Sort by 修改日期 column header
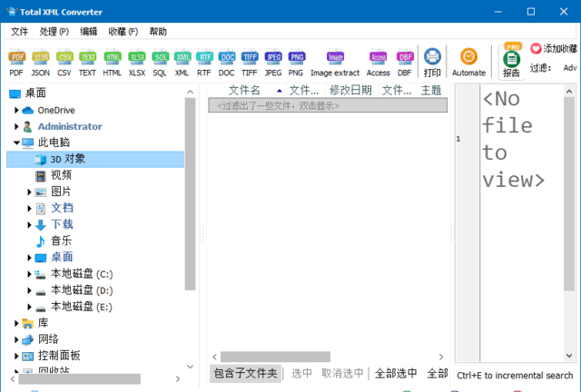Viewport: 581px width, 392px height. tap(351, 90)
